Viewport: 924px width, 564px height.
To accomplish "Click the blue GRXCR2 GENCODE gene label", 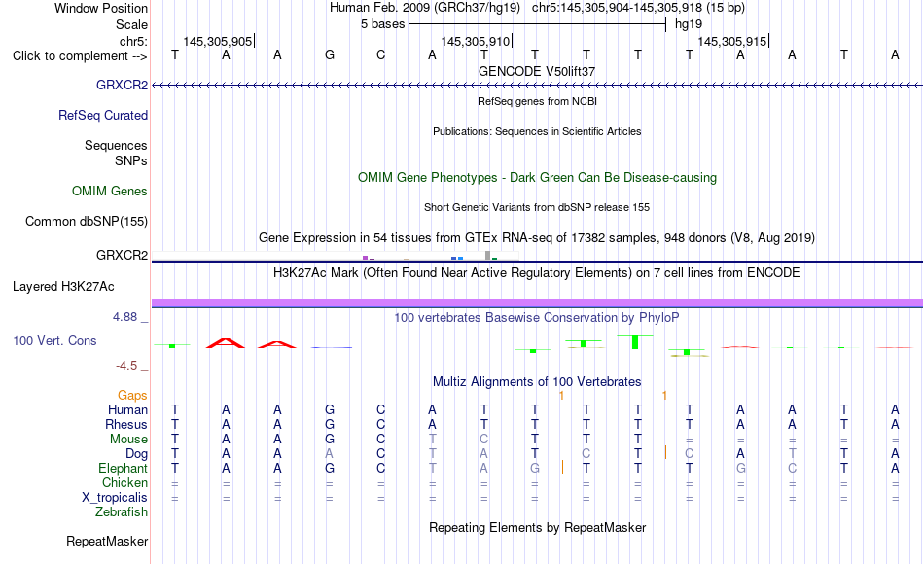I will [x=122, y=85].
